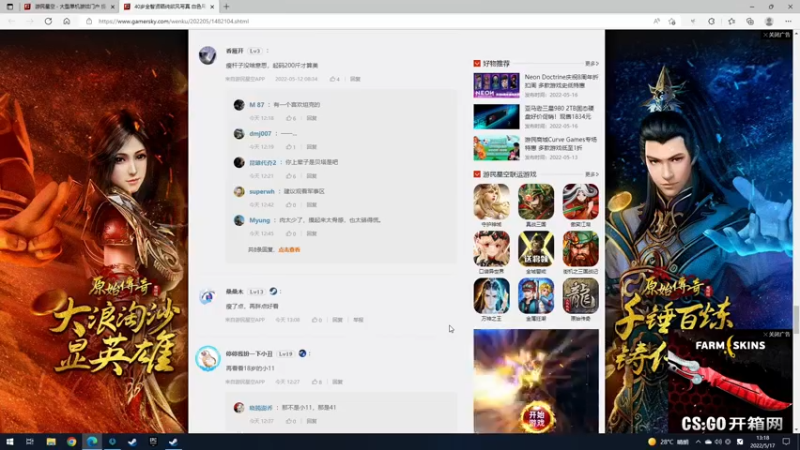Screen dimensions: 800x450
Task: Open the taskbar clock showing 2022/5/17
Action: point(763,442)
